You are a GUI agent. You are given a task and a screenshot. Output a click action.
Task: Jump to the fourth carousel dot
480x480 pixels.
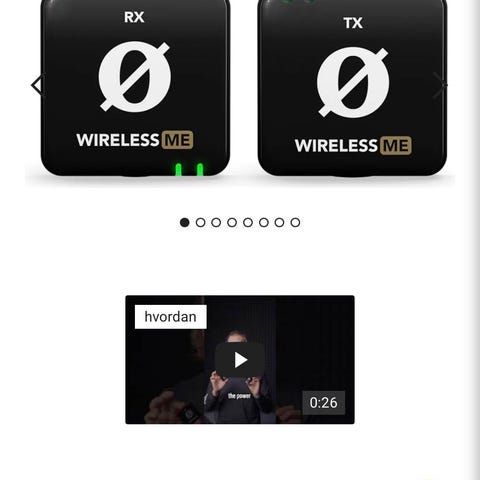point(232,222)
